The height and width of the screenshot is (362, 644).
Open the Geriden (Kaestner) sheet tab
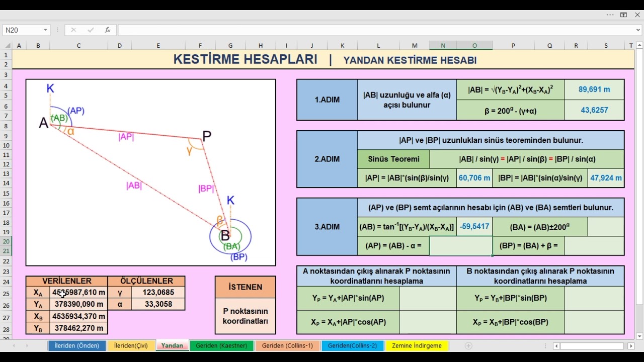221,346
